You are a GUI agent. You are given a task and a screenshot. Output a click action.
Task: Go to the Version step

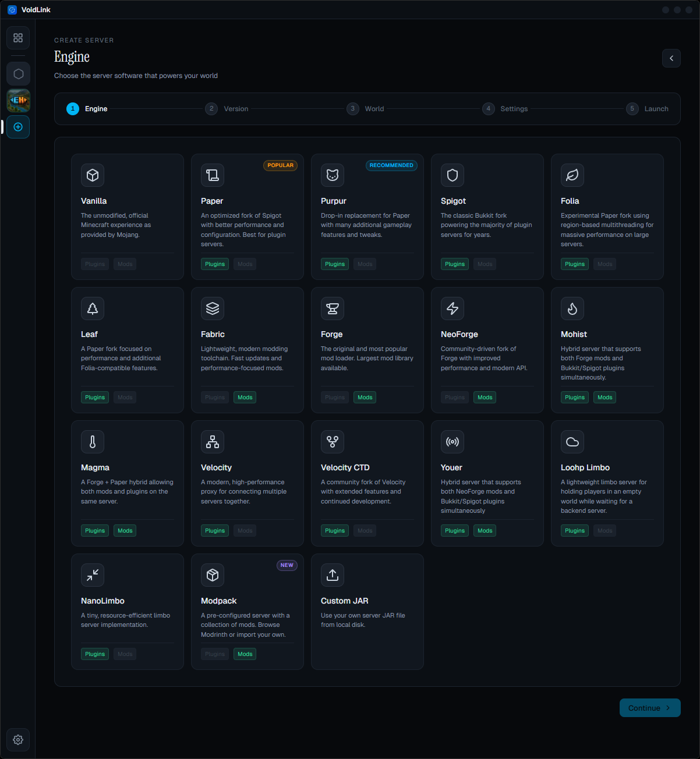pos(227,109)
